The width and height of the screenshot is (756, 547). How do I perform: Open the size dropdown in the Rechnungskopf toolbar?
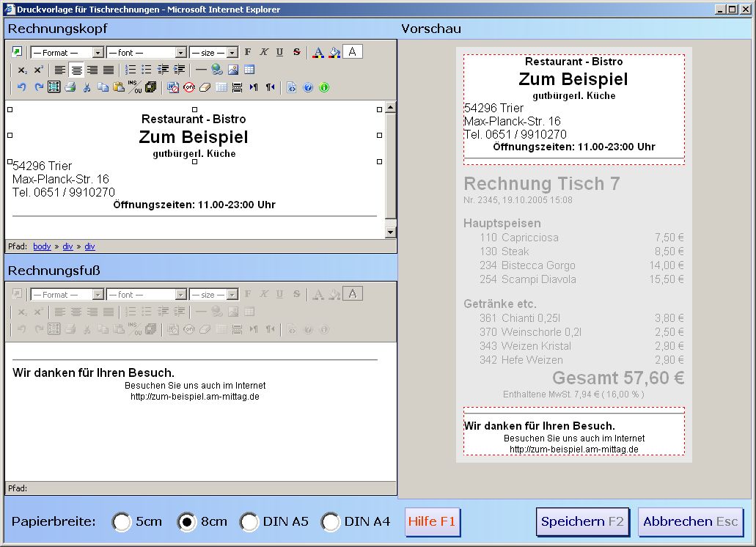(x=232, y=53)
